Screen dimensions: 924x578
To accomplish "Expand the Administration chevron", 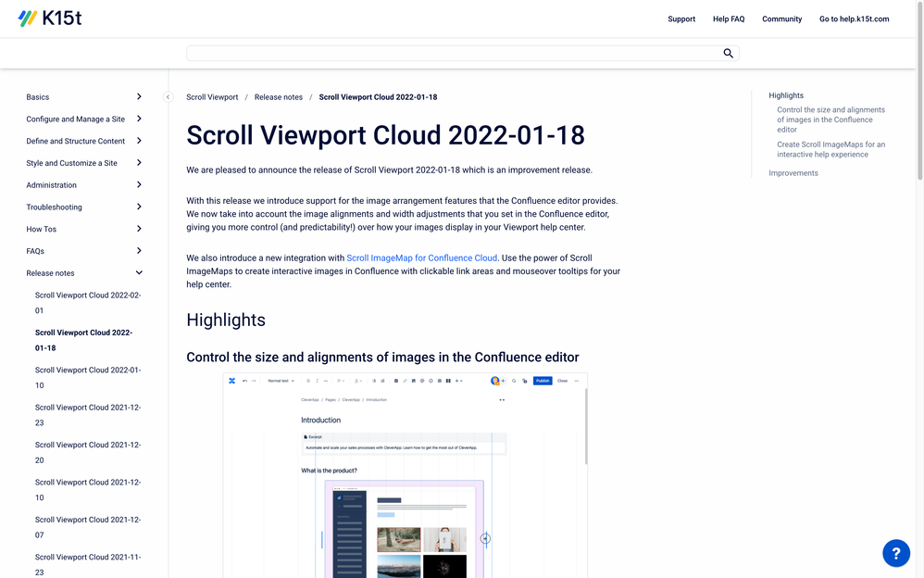I will pos(139,184).
